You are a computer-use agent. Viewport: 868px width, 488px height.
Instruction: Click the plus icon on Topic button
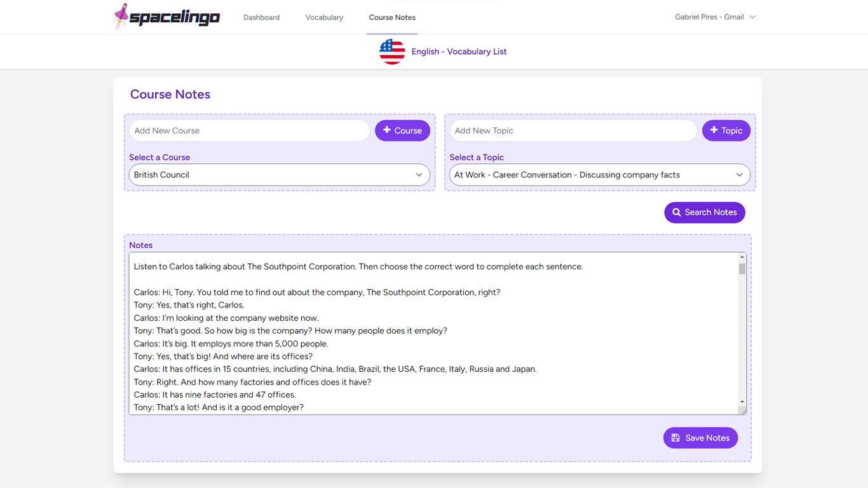(714, 130)
